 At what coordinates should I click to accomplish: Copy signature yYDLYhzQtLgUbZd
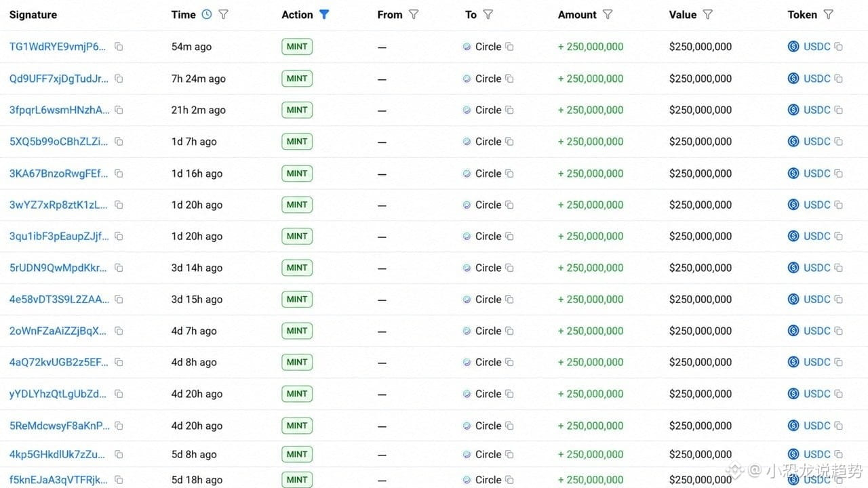pyautogui.click(x=119, y=394)
